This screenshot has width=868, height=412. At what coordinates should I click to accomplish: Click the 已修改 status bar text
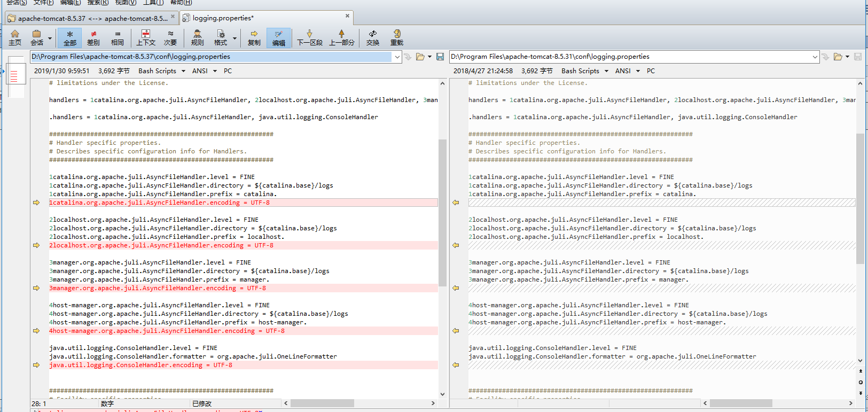pyautogui.click(x=202, y=404)
